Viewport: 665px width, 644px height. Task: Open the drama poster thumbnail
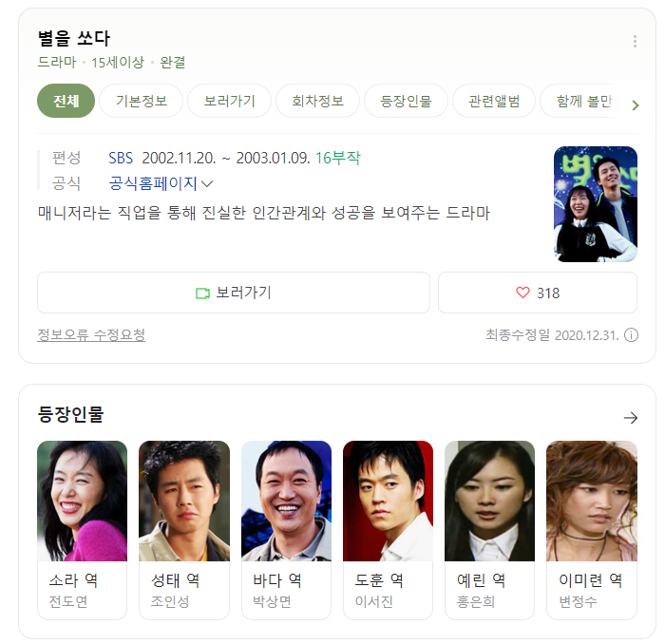[x=596, y=204]
